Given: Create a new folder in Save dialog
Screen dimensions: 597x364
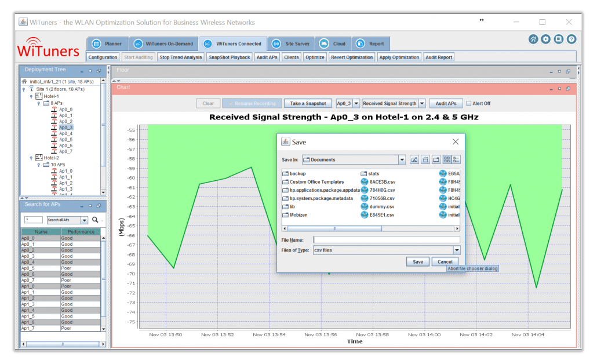Looking at the screenshot, I should [x=436, y=160].
